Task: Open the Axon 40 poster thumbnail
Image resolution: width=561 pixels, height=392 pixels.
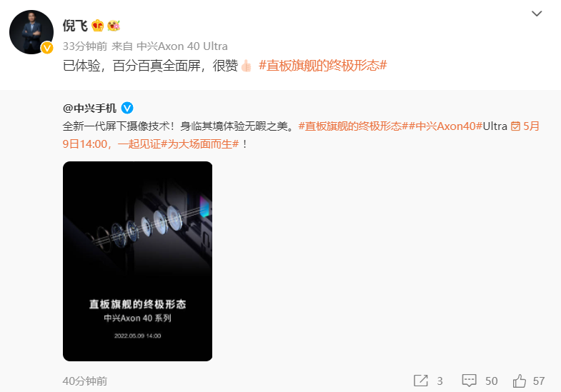Action: click(137, 261)
